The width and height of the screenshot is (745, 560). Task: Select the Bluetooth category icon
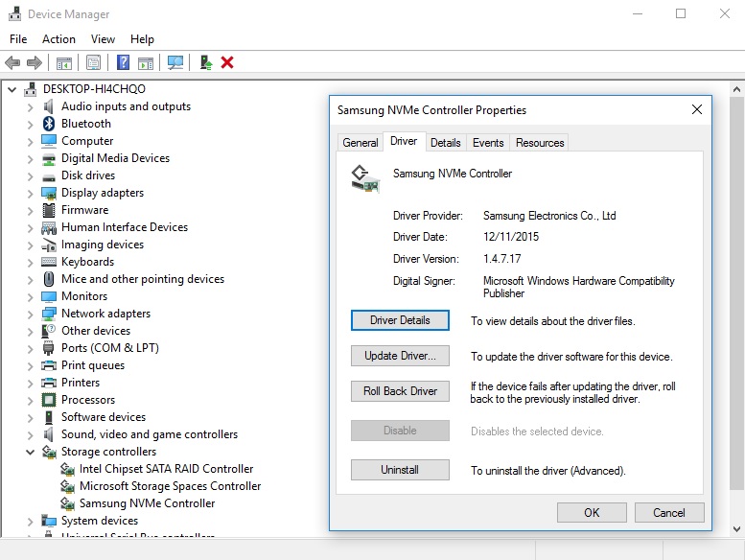click(x=49, y=124)
